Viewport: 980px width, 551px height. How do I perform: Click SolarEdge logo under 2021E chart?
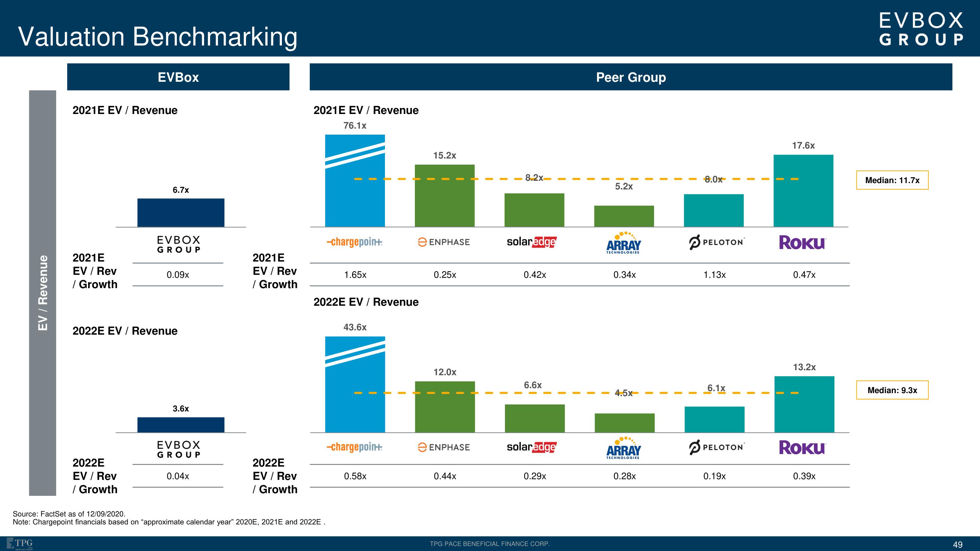click(x=532, y=242)
